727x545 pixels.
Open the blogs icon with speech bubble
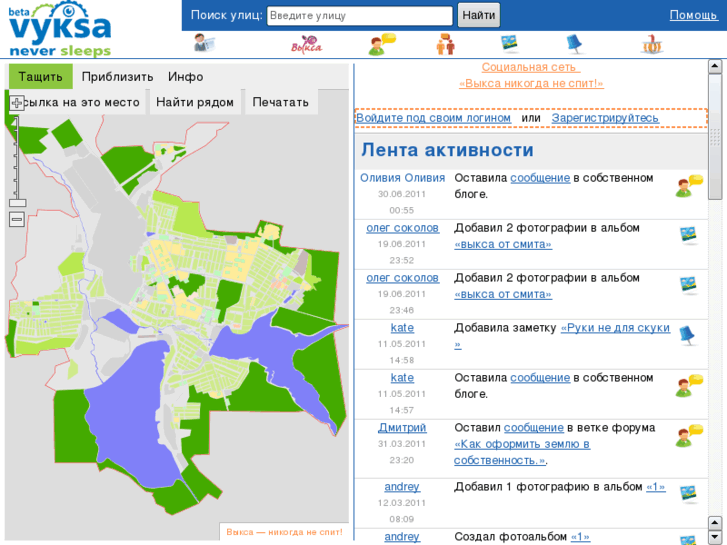point(381,44)
